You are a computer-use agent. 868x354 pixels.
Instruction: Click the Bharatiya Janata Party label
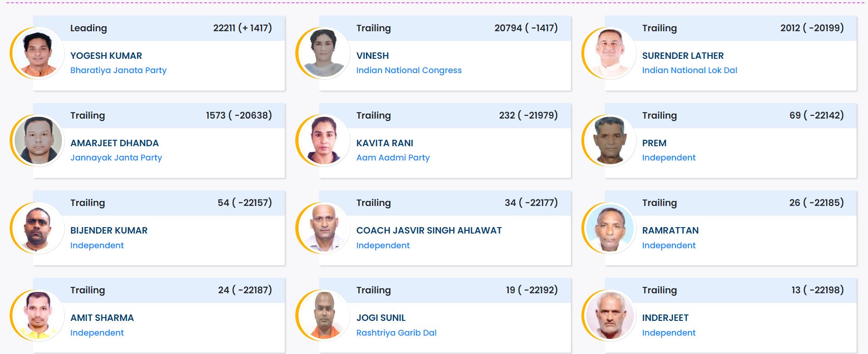[118, 70]
